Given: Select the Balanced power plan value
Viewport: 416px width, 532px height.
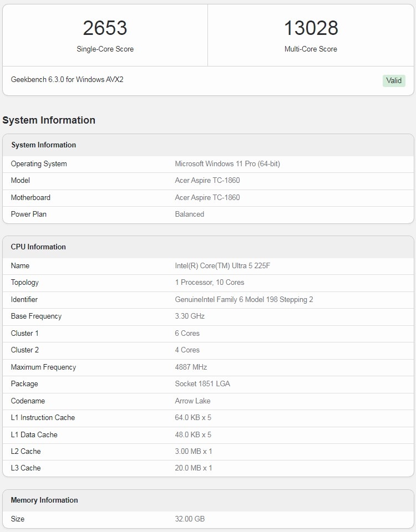Looking at the screenshot, I should coord(190,214).
